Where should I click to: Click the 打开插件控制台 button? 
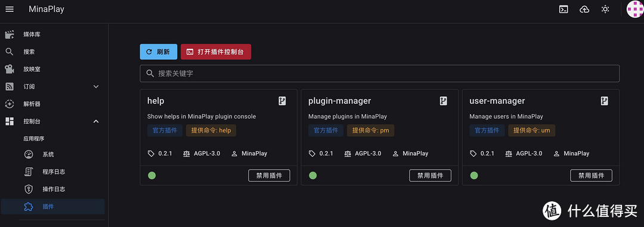(x=216, y=52)
